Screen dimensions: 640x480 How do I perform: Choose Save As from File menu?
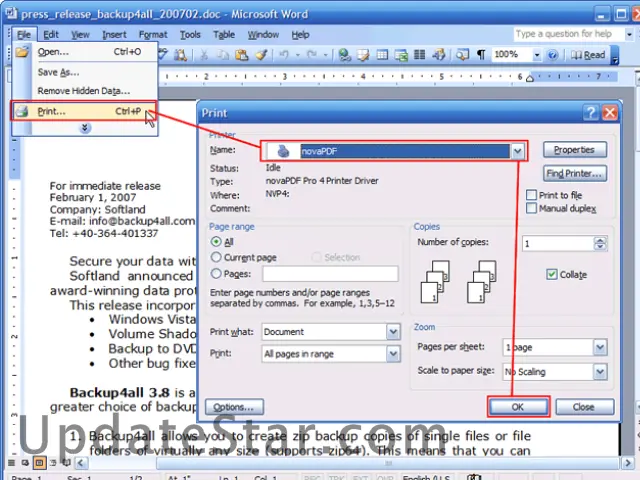pyautogui.click(x=84, y=72)
